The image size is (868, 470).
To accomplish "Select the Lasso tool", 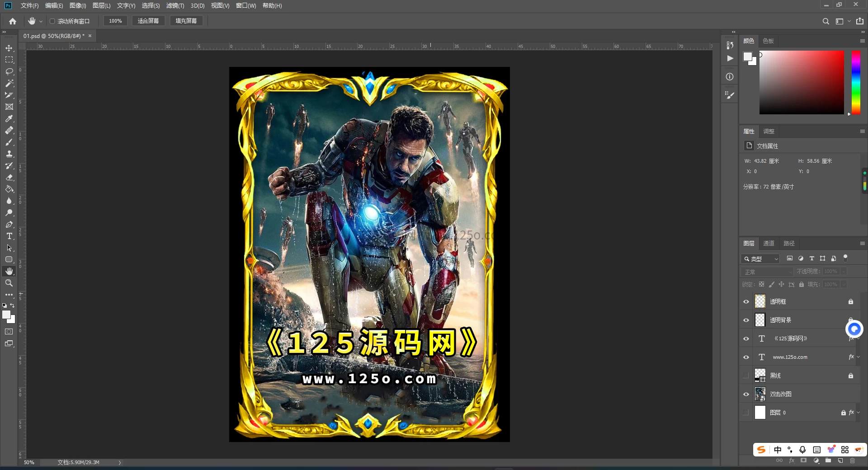I will click(x=9, y=71).
